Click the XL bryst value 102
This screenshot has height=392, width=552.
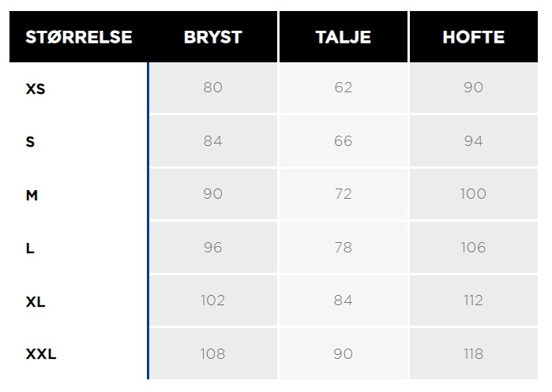click(x=212, y=301)
